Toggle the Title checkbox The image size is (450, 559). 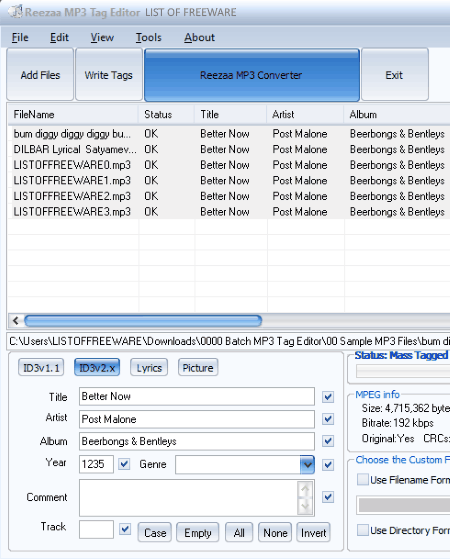[328, 397]
